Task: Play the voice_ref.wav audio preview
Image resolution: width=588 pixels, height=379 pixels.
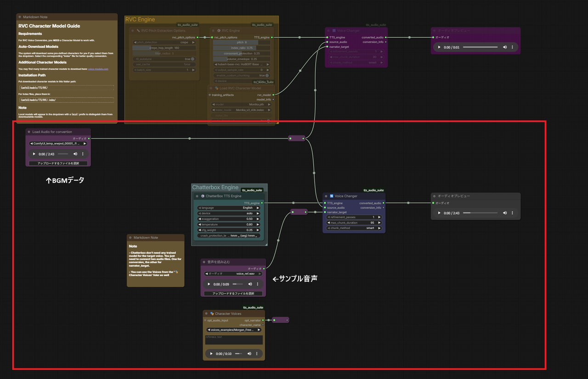Action: click(209, 284)
